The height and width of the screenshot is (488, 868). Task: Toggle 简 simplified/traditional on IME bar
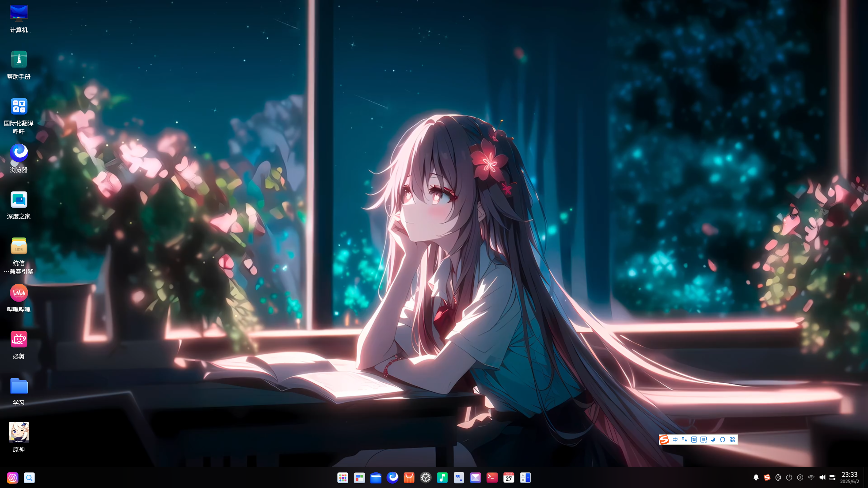pos(694,440)
